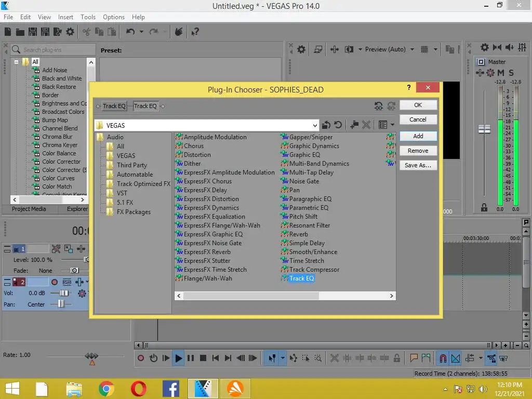The width and height of the screenshot is (532, 399).
Task: Toggle the Master fader lock icon
Action: pos(484,207)
